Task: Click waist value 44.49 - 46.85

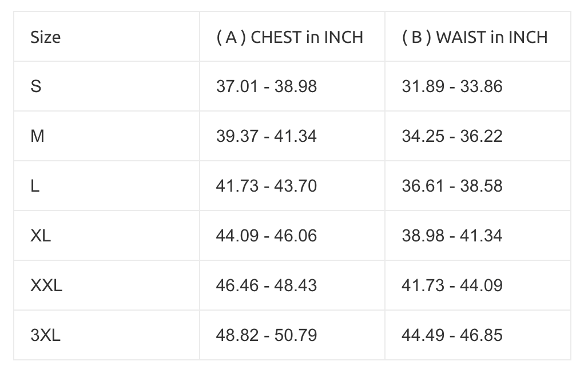Action: coord(452,335)
